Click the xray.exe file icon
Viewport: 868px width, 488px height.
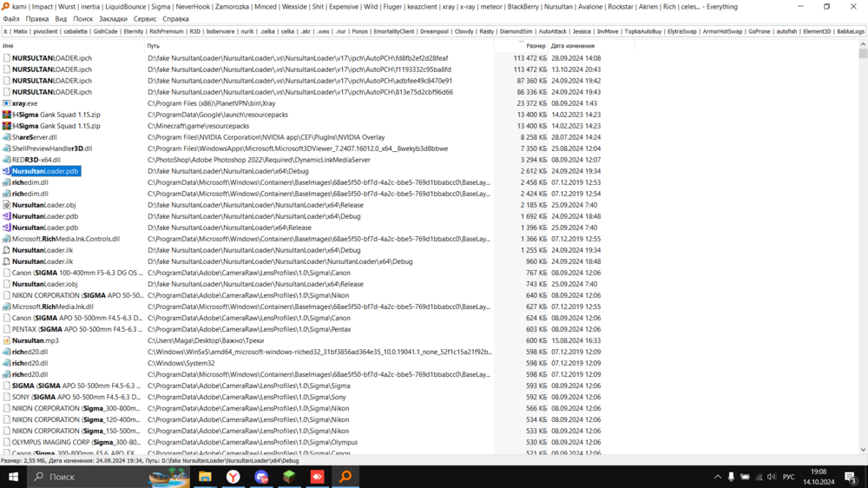(x=7, y=103)
